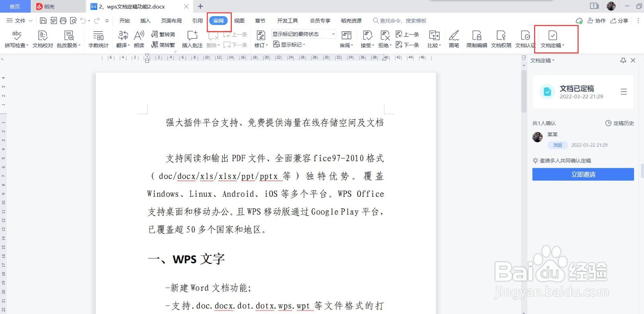
Task: Open the 翻译 translate tool
Action: [x=123, y=40]
